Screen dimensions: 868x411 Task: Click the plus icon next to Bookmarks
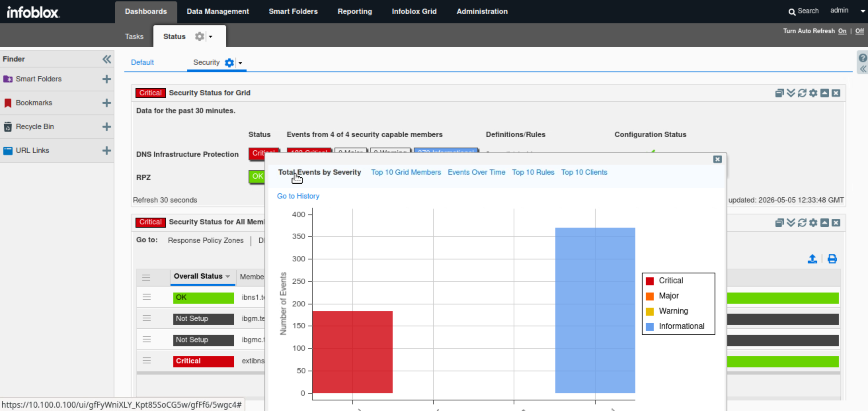pos(106,103)
